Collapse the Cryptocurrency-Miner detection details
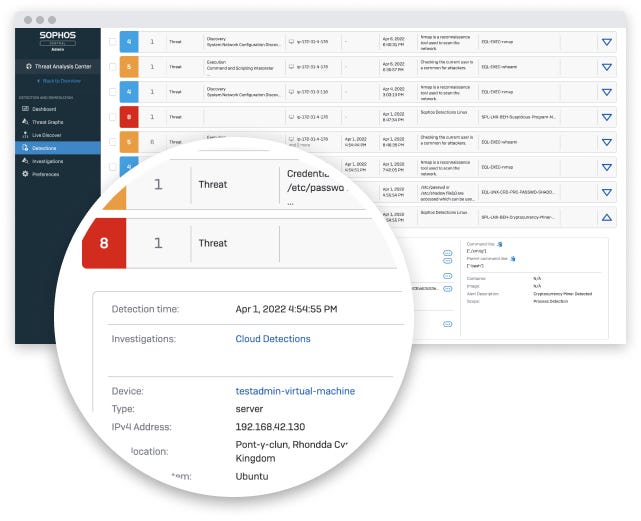 tap(607, 217)
